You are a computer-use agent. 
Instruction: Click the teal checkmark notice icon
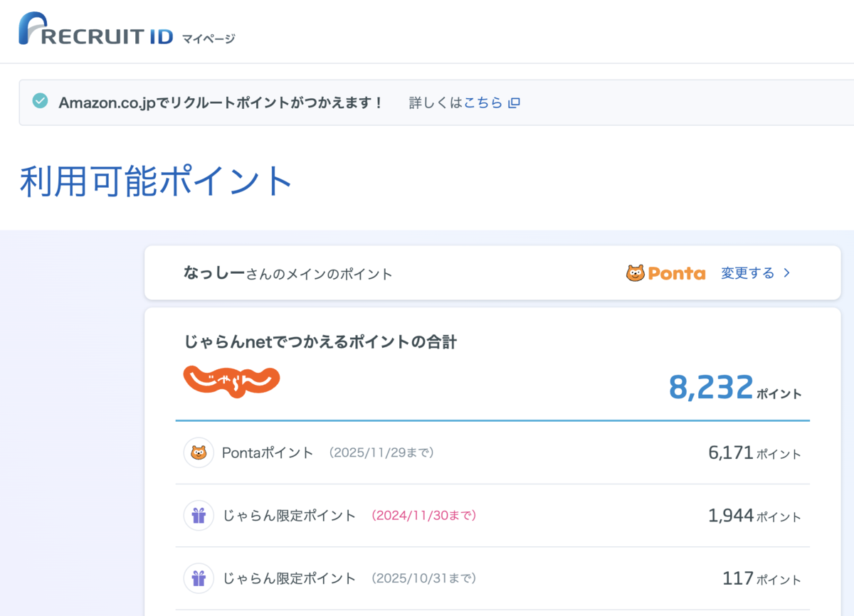coord(41,101)
